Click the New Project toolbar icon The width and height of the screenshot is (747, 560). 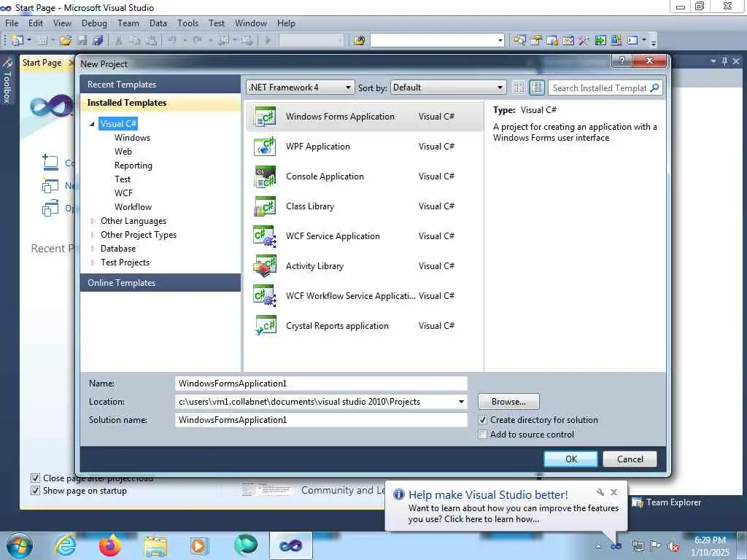pyautogui.click(x=18, y=41)
